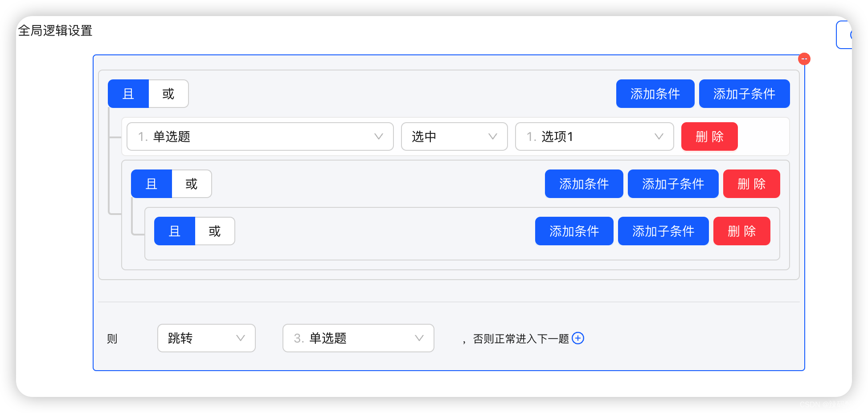Image resolution: width=868 pixels, height=413 pixels.
Task: Open the 1. 单选题 question dropdown
Action: pos(260,136)
